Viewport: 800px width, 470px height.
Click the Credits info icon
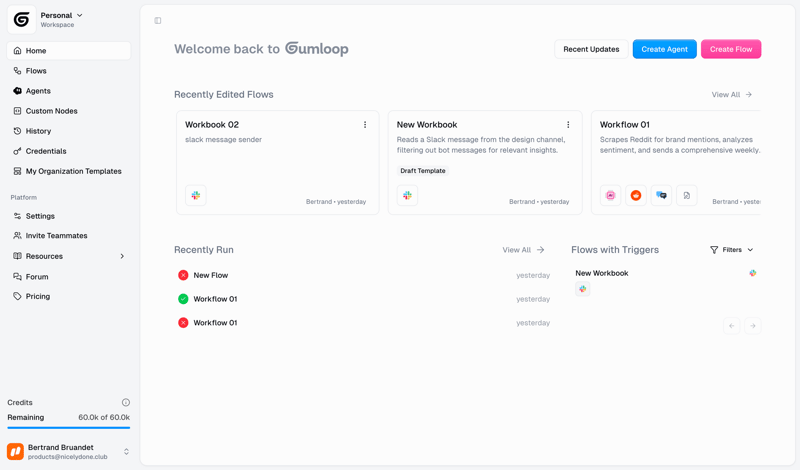point(126,402)
